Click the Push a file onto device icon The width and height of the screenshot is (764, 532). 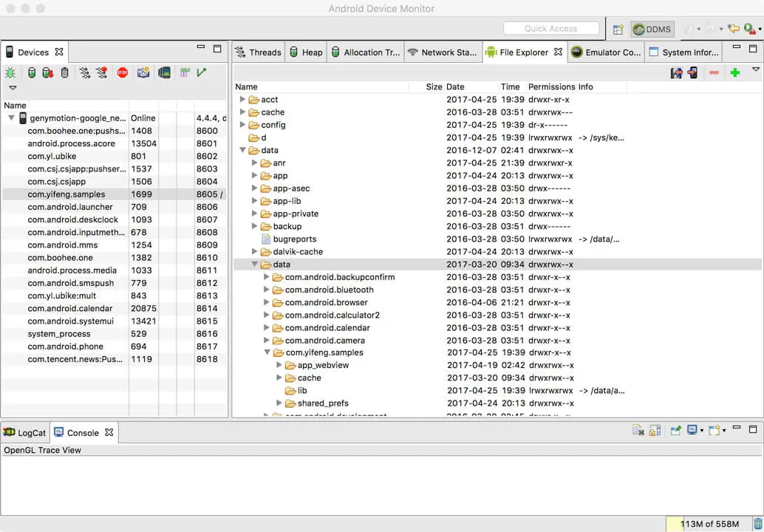pos(692,73)
